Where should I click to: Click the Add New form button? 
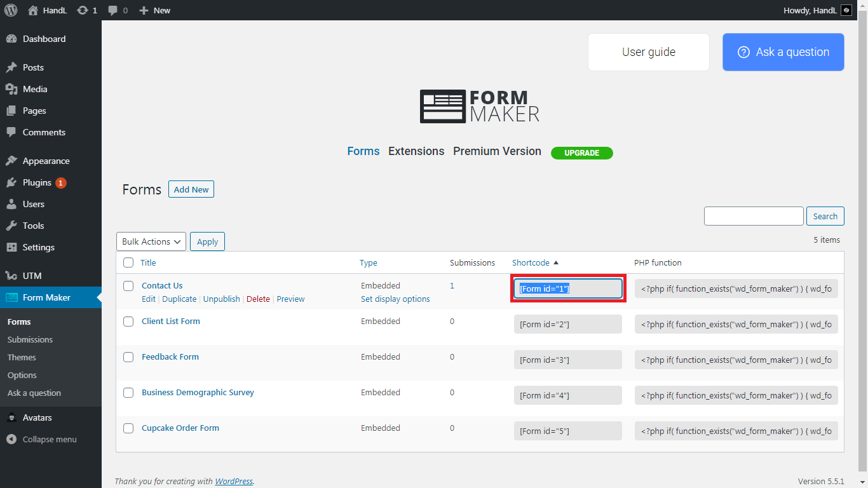(x=191, y=189)
